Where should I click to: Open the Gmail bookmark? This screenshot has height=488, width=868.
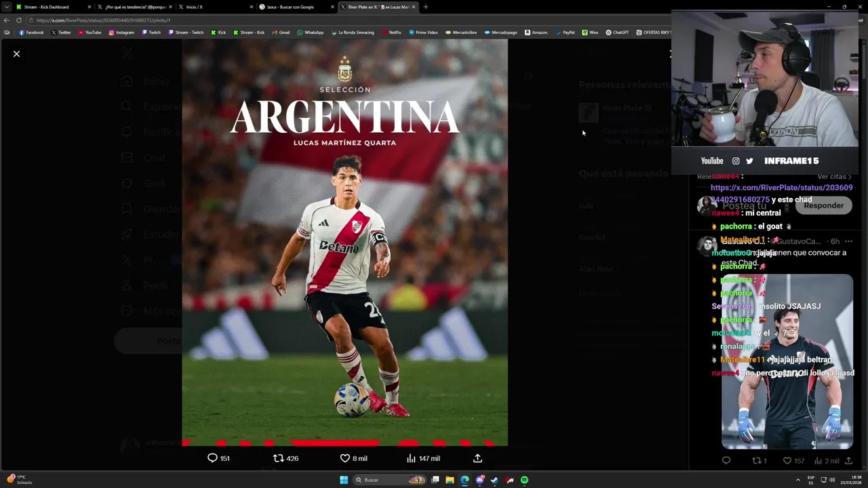click(281, 33)
